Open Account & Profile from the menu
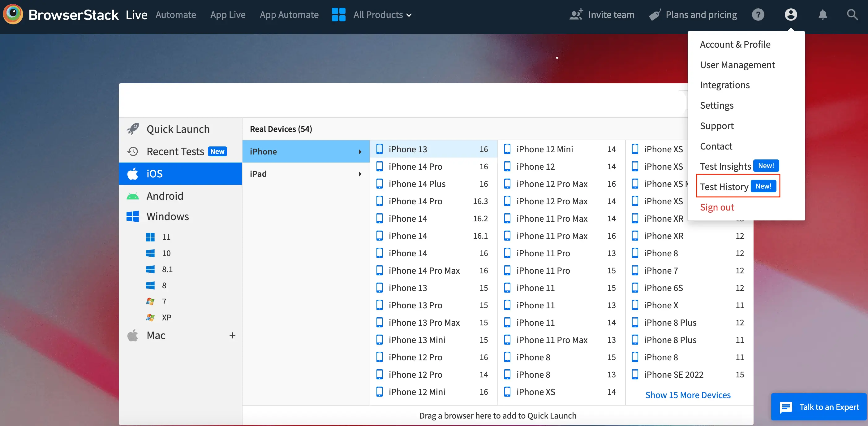This screenshot has width=868, height=426. click(735, 44)
